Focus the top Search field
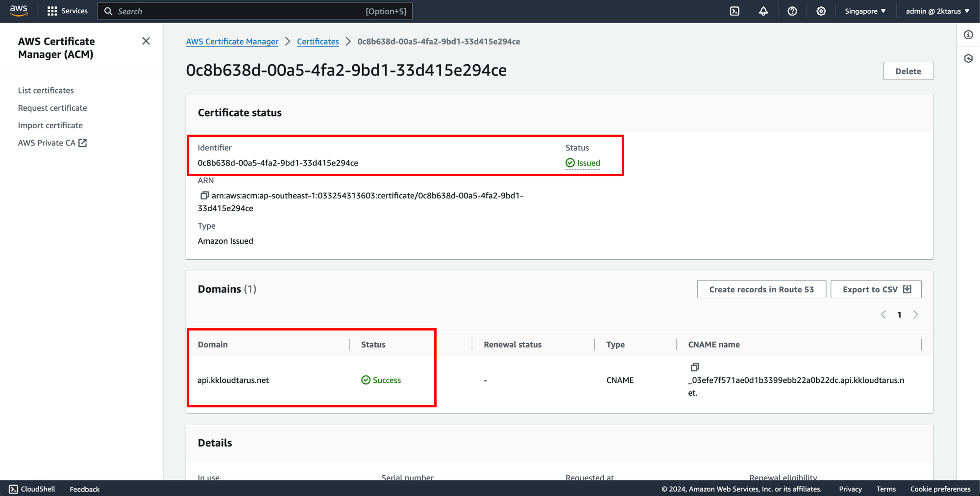 (x=255, y=11)
